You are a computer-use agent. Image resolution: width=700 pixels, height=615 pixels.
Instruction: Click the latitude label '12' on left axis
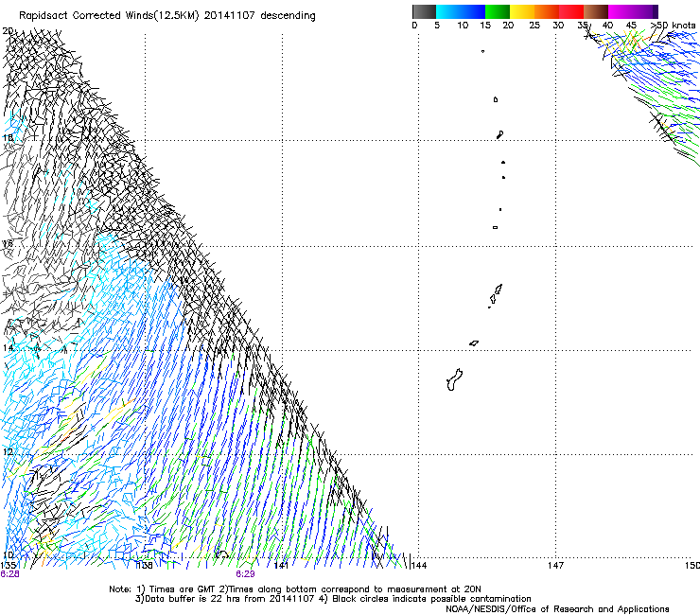(x=8, y=451)
